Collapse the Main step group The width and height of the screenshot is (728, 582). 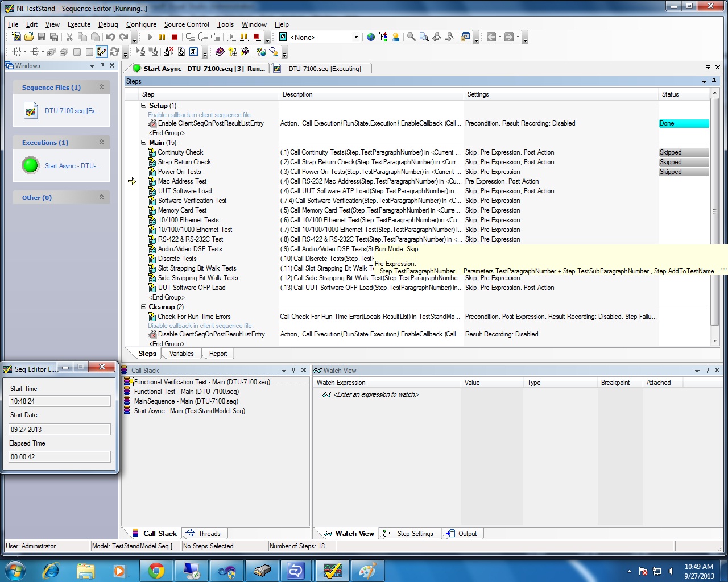pyautogui.click(x=144, y=143)
